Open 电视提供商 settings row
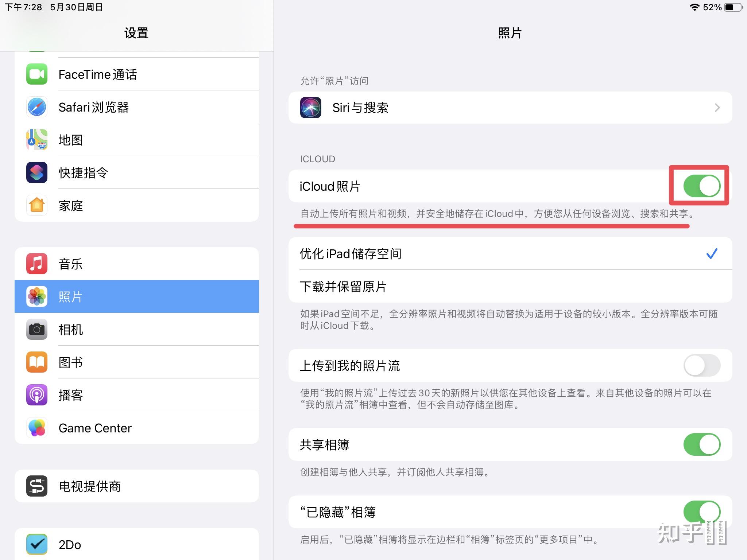Viewport: 747px width, 560px height. (x=137, y=486)
